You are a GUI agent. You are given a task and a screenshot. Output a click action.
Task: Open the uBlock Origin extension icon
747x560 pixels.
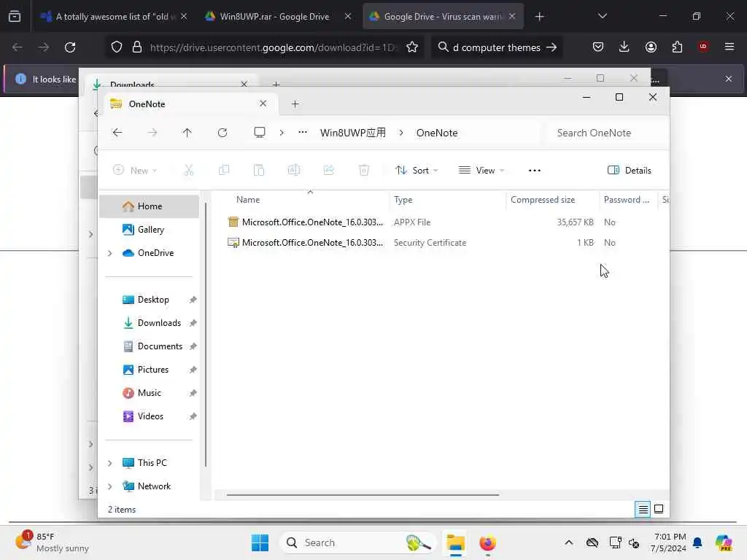(x=703, y=47)
